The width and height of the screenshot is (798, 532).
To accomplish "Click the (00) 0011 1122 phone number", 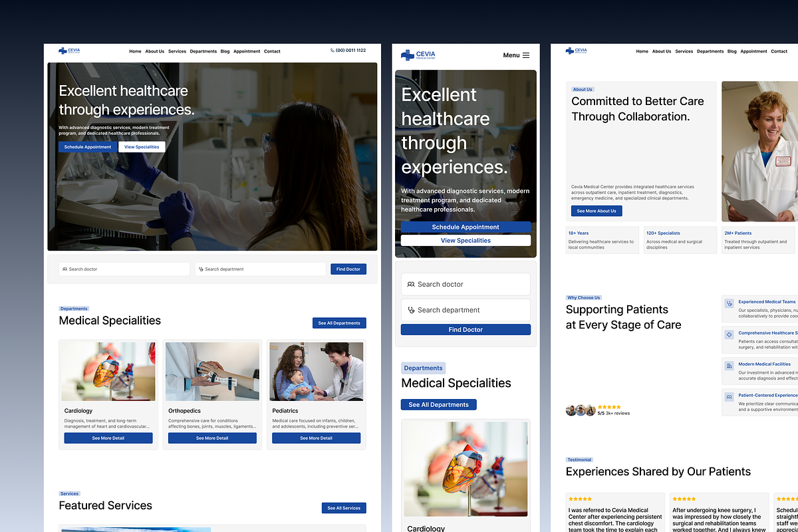I will (350, 51).
